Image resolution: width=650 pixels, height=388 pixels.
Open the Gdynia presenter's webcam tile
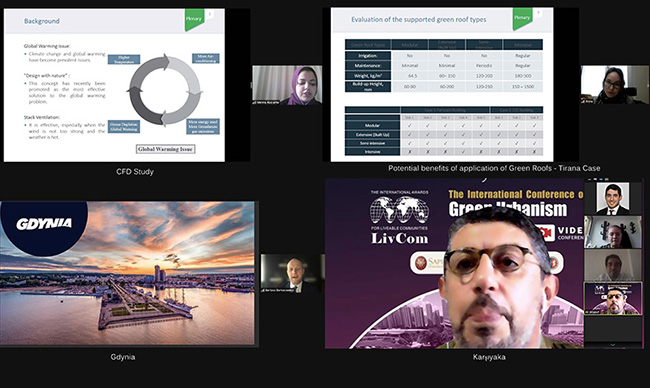click(292, 274)
